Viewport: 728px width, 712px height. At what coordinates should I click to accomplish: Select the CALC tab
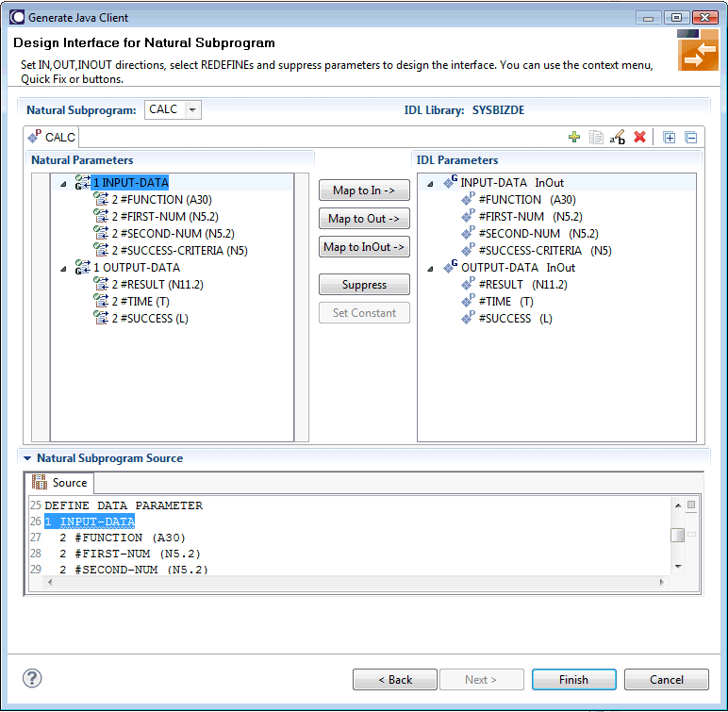(x=52, y=137)
